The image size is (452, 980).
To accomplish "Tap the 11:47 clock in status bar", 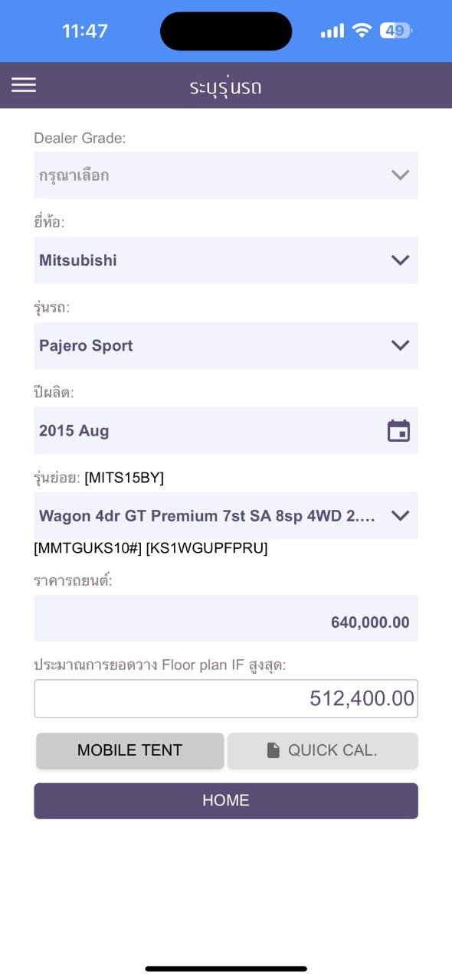I will click(x=85, y=31).
